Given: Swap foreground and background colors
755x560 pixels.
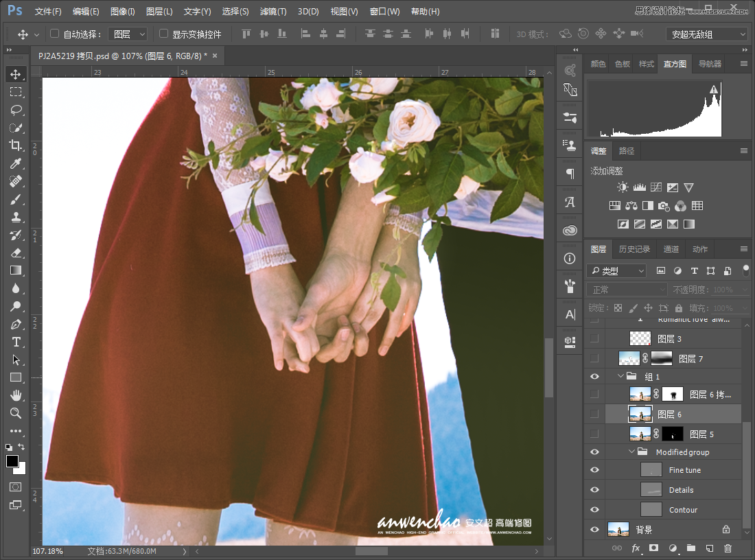Looking at the screenshot, I should (21, 447).
